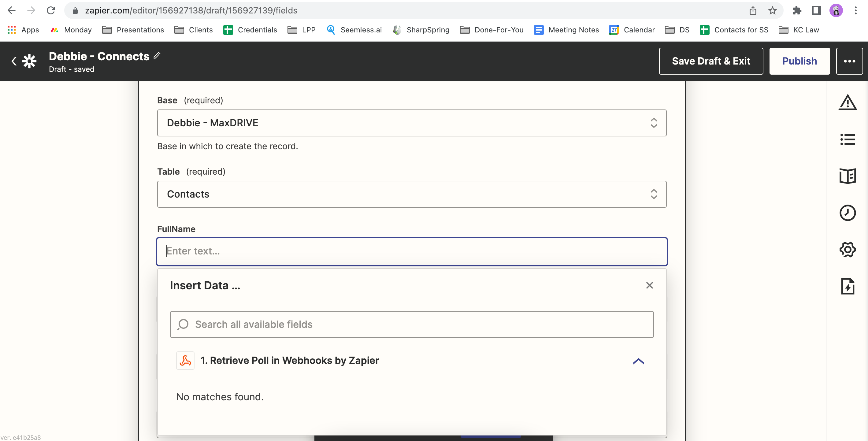
Task: Open the Calendar bookmark
Action: point(632,30)
